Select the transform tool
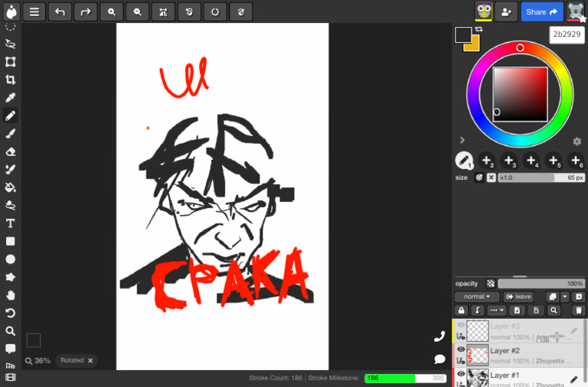 [x=11, y=62]
